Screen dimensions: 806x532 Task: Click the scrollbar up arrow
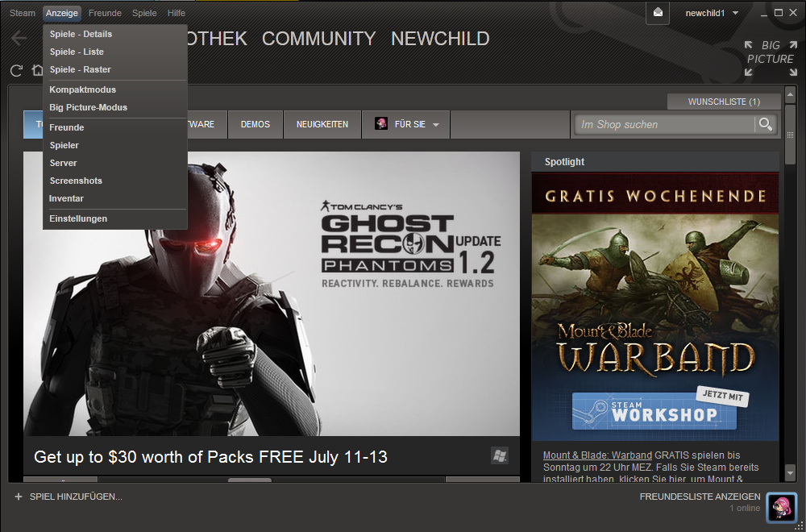(791, 94)
